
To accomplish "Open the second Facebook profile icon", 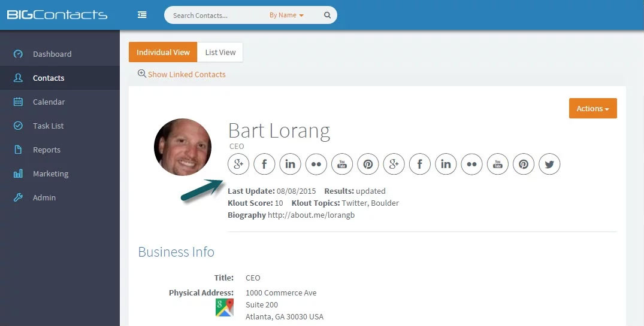I will 420,164.
